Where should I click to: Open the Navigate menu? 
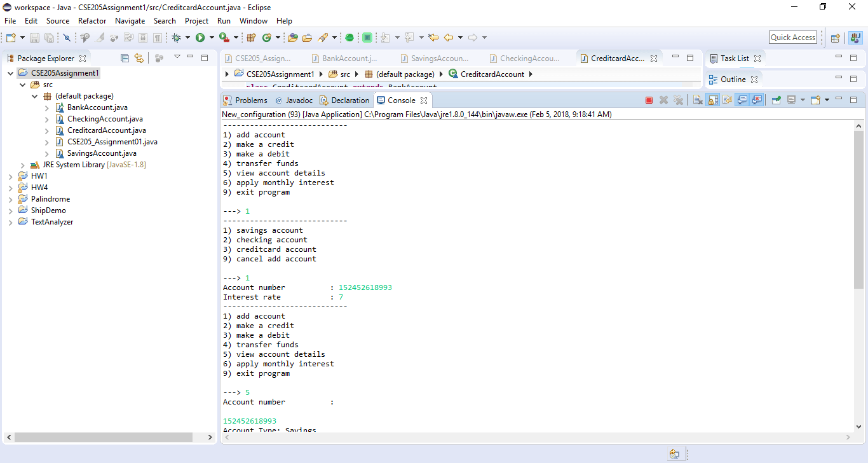tap(130, 21)
